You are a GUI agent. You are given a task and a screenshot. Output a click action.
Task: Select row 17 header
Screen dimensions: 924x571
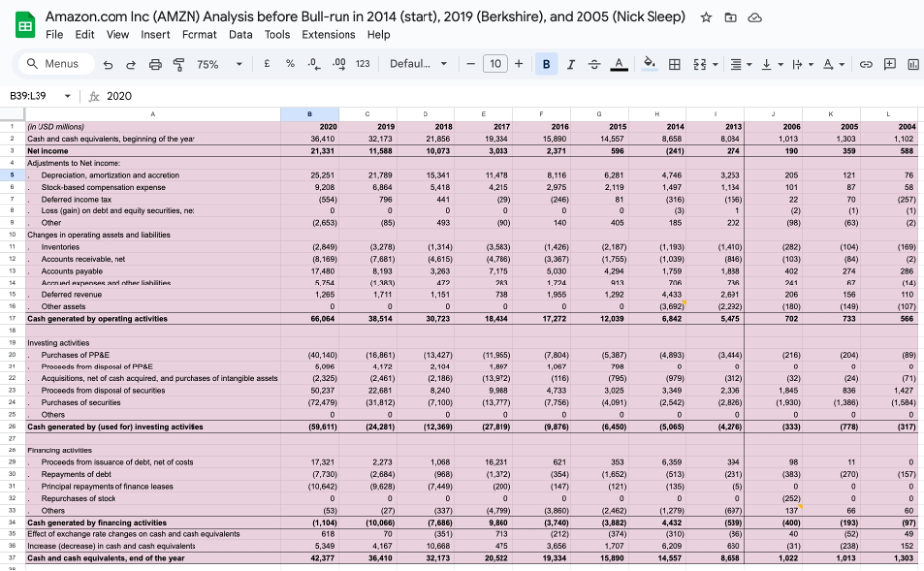coord(12,318)
